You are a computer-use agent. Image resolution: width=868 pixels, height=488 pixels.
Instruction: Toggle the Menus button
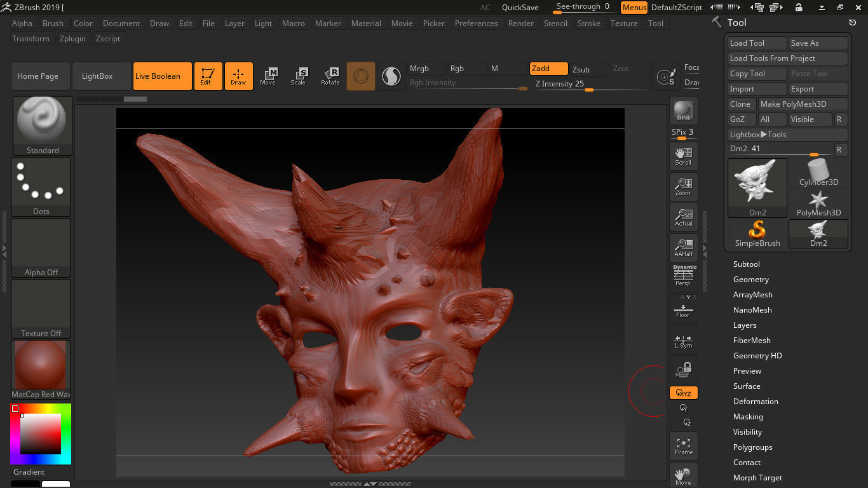[634, 8]
